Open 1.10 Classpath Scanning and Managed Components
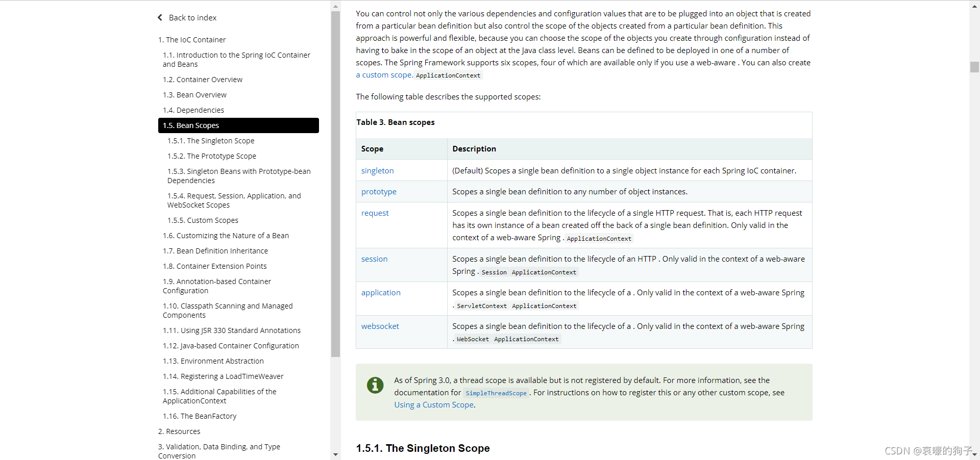 (x=228, y=311)
